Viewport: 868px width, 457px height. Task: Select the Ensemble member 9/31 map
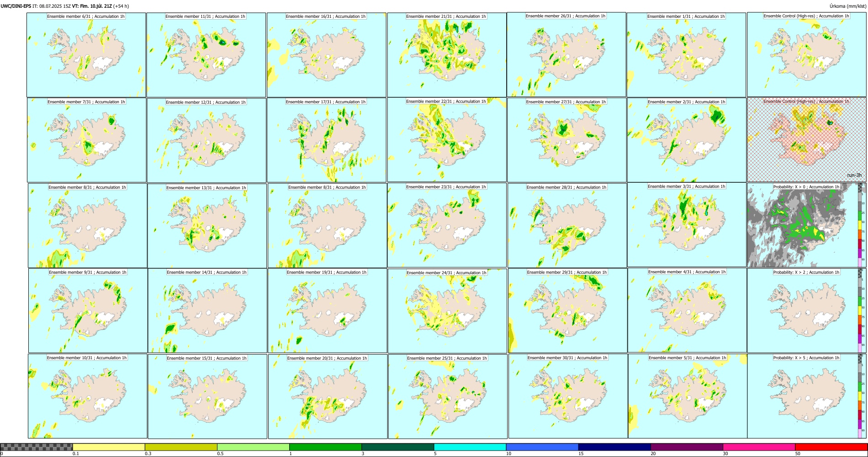[x=88, y=310]
